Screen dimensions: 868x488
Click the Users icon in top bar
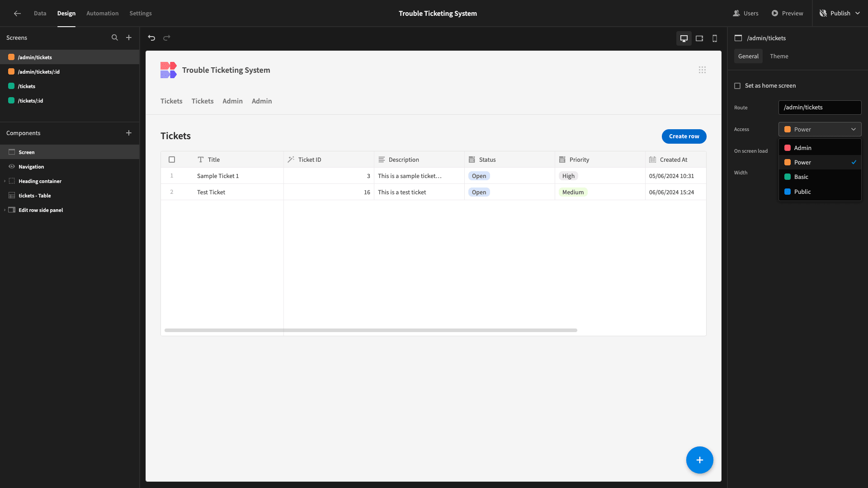point(736,14)
